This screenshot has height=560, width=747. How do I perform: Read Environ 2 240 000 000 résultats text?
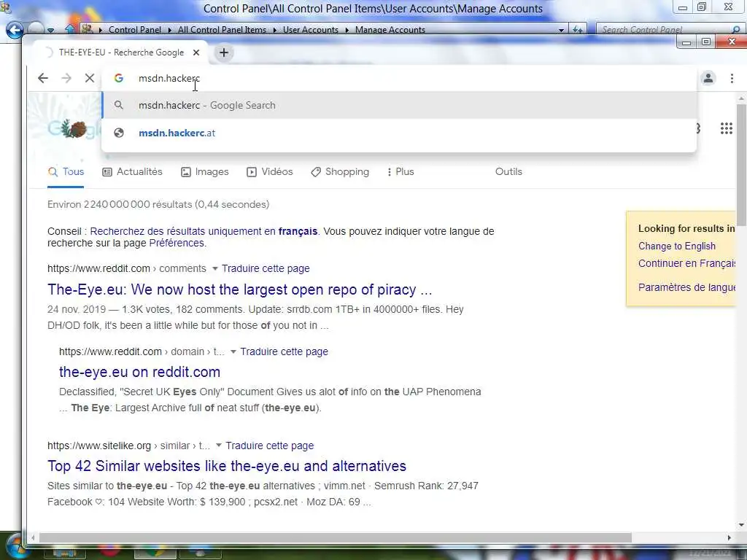pyautogui.click(x=158, y=204)
